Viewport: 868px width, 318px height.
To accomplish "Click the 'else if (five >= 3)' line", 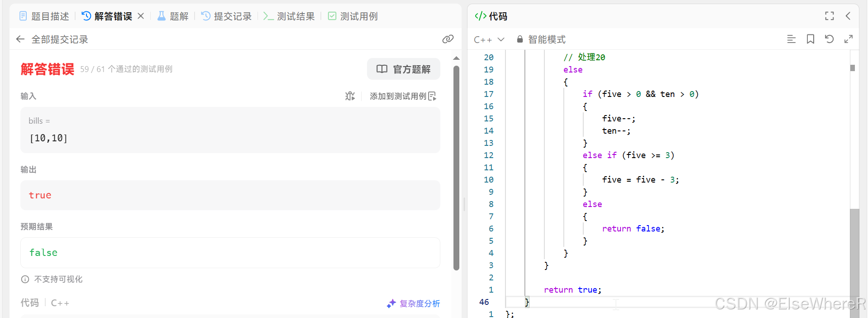I will coord(629,155).
